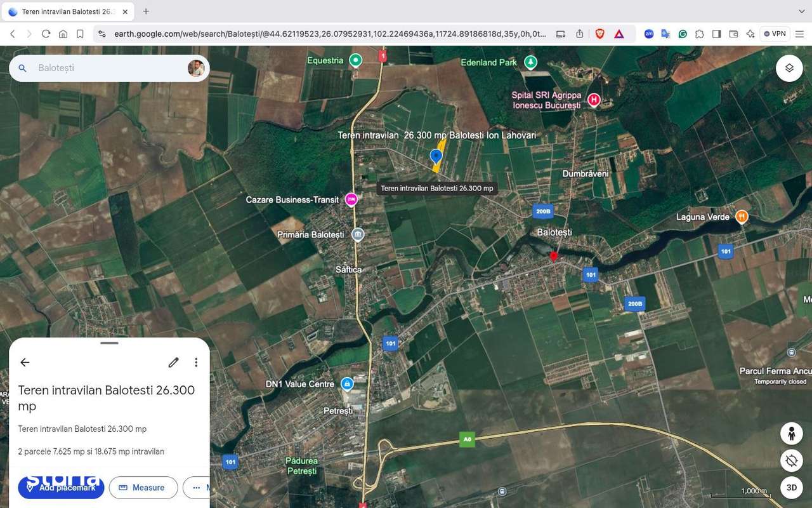This screenshot has width=812, height=508.
Task: Open the map Layers panel
Action: pos(789,67)
